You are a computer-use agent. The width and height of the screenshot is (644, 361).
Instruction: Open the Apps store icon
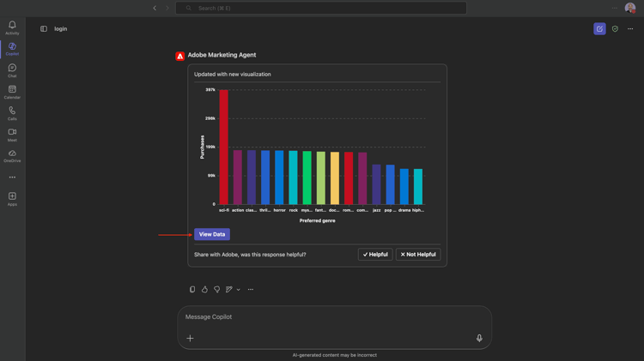[12, 199]
